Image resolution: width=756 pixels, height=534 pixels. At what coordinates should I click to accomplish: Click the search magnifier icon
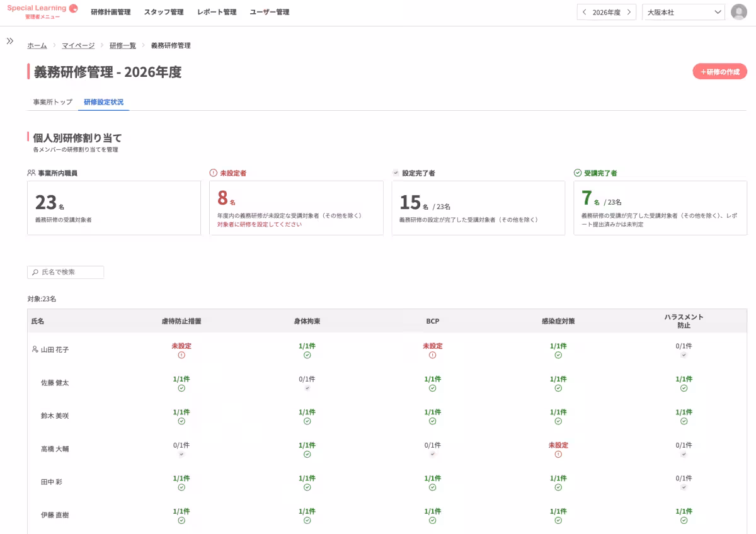pos(35,272)
